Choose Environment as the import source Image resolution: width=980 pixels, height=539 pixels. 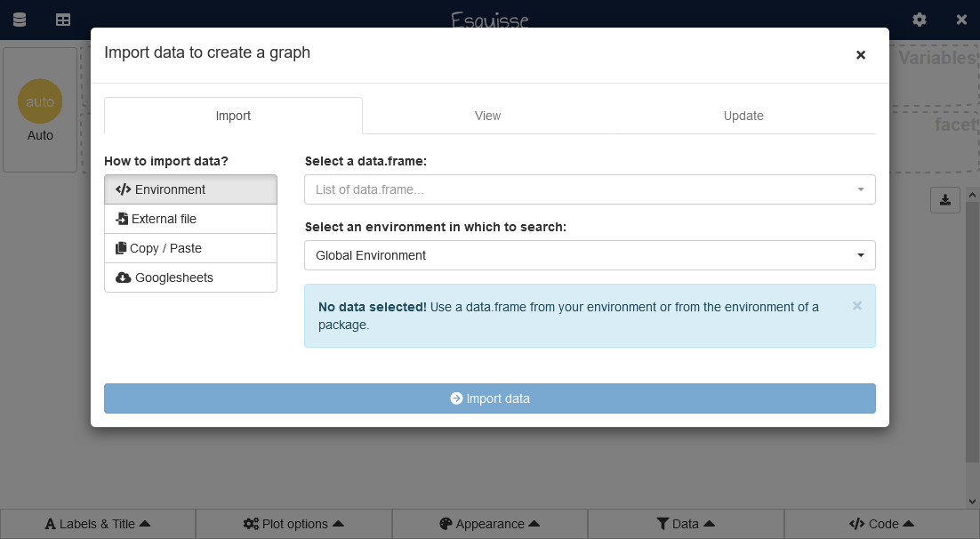click(190, 189)
